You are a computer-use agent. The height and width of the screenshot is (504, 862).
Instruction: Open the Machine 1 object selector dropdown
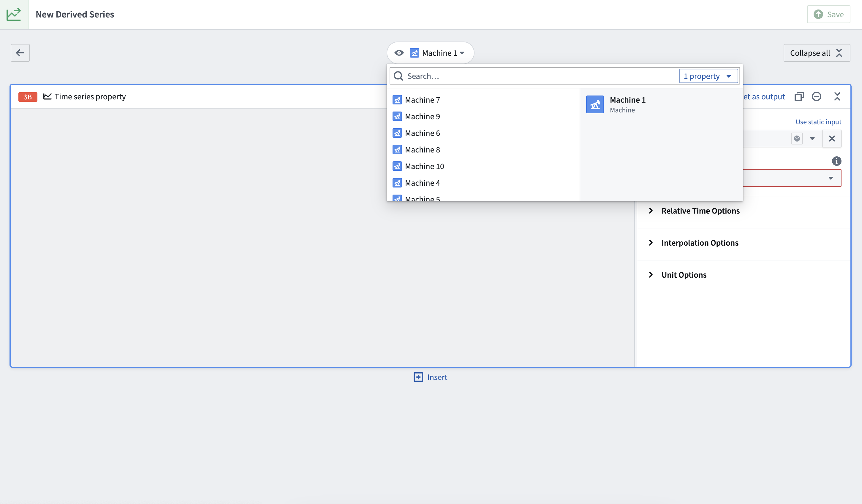point(437,53)
